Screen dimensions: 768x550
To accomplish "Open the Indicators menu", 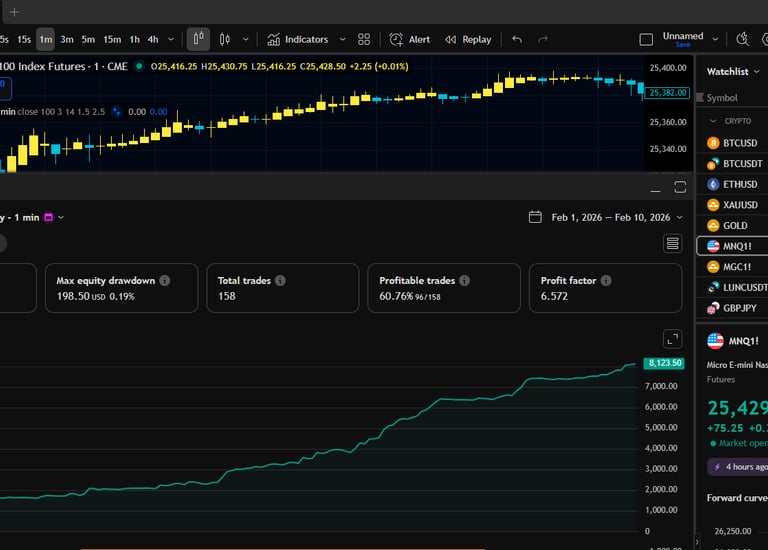I will [x=297, y=39].
